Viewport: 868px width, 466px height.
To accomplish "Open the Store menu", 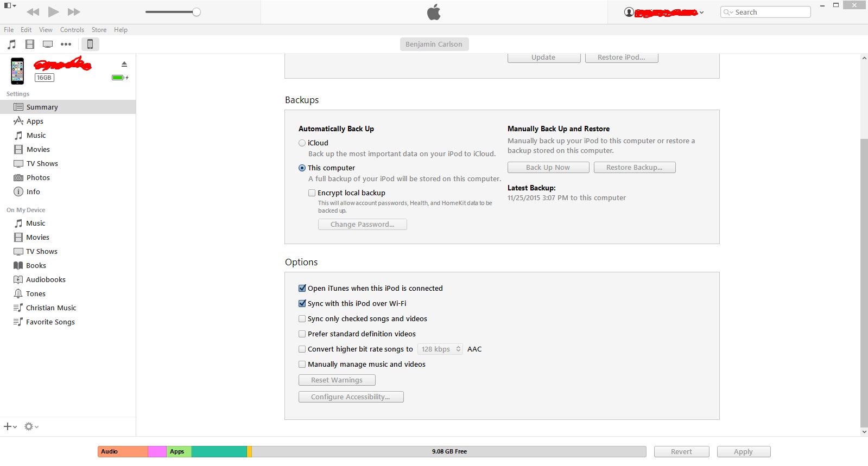I will (x=99, y=30).
